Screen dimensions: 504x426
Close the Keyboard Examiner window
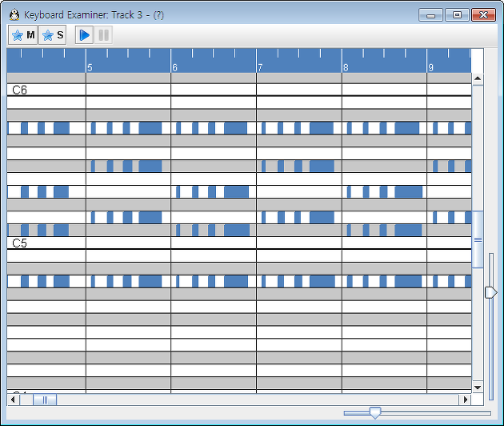point(483,15)
